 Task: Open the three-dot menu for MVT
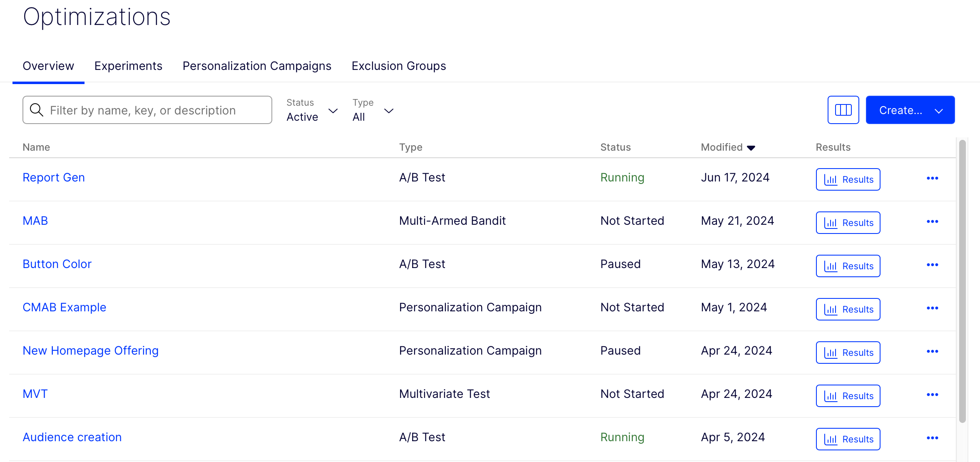(932, 395)
